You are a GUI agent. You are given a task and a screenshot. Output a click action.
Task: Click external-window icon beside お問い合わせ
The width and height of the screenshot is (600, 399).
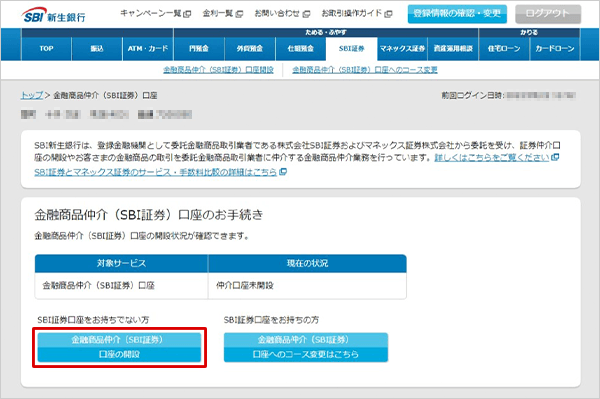306,14
